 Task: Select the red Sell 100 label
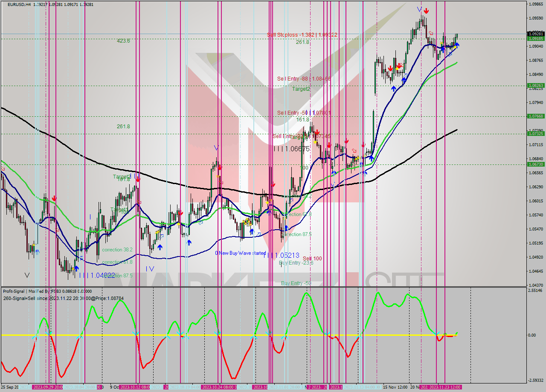[x=312, y=259]
